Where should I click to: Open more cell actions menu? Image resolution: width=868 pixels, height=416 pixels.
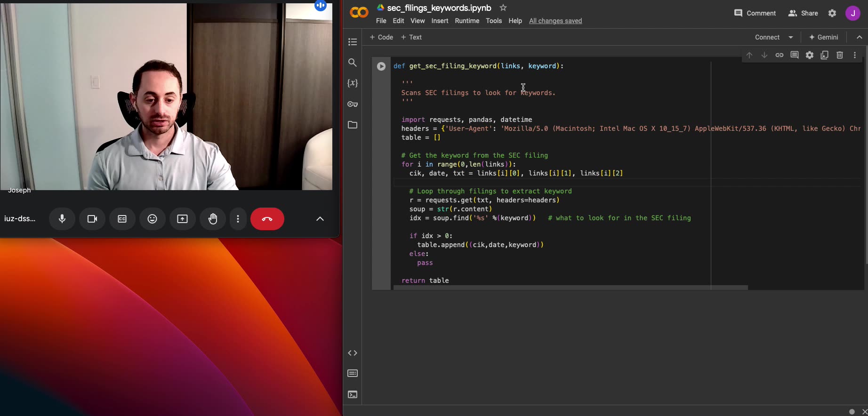tap(855, 55)
